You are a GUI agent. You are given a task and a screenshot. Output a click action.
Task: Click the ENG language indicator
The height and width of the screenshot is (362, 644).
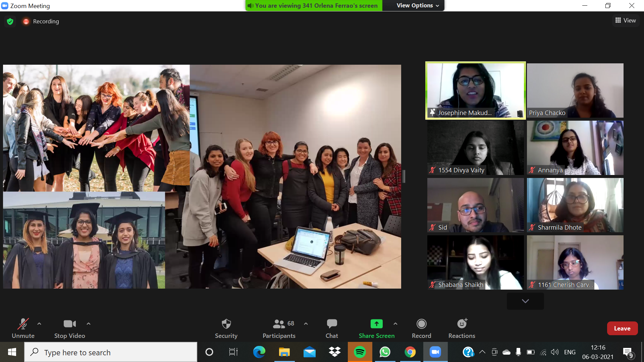(x=570, y=352)
